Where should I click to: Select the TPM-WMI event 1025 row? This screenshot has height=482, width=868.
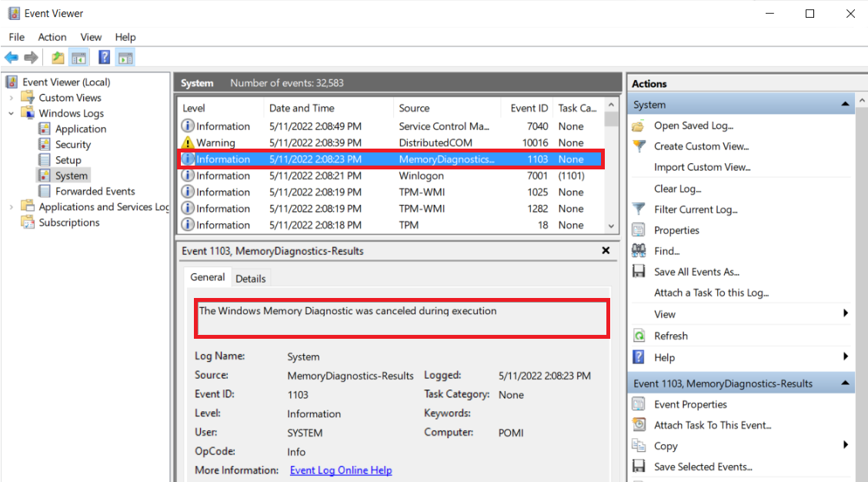pos(391,192)
